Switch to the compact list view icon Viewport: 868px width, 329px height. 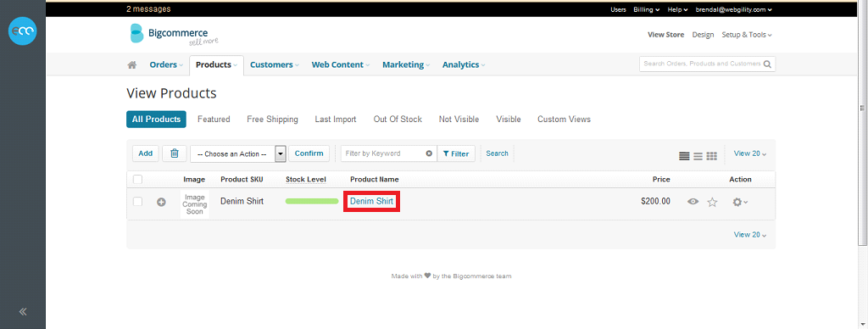698,156
